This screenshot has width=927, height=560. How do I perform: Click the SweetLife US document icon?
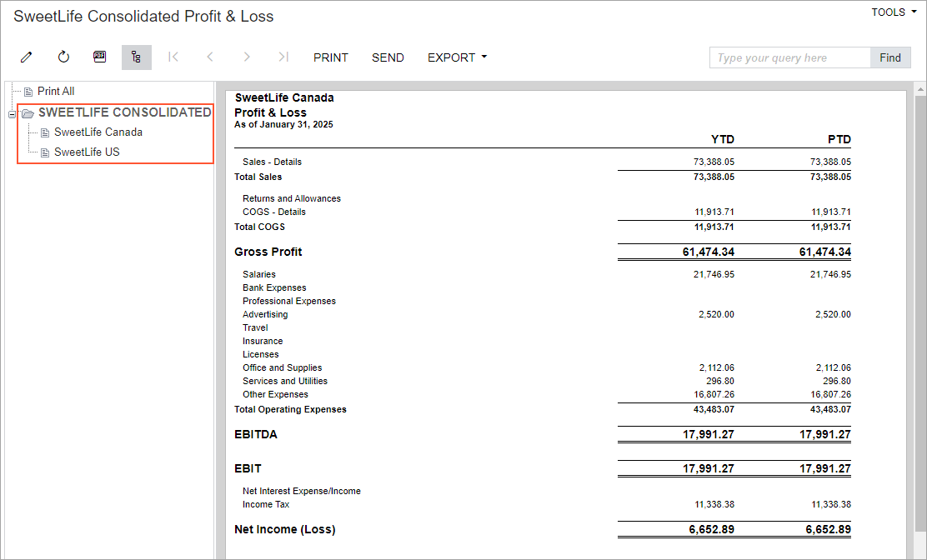[x=44, y=153]
